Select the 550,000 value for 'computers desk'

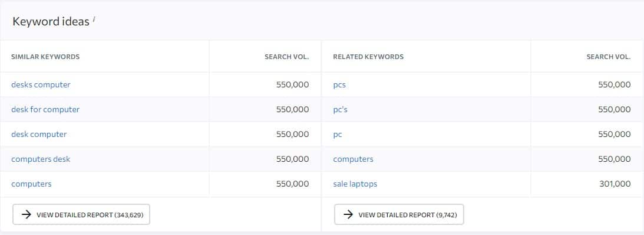point(292,159)
